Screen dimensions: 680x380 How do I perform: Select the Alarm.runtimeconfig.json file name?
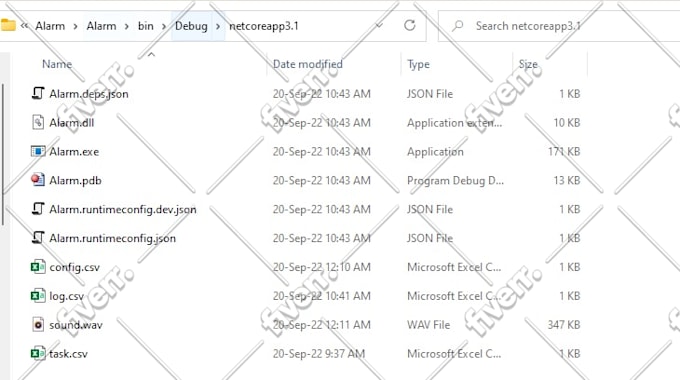pos(113,238)
